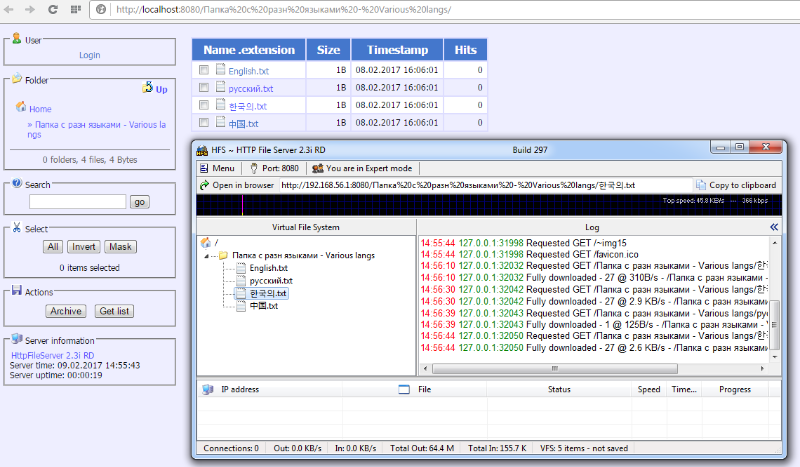The image size is (800, 467).
Task: Open the Login link
Action: (89, 55)
